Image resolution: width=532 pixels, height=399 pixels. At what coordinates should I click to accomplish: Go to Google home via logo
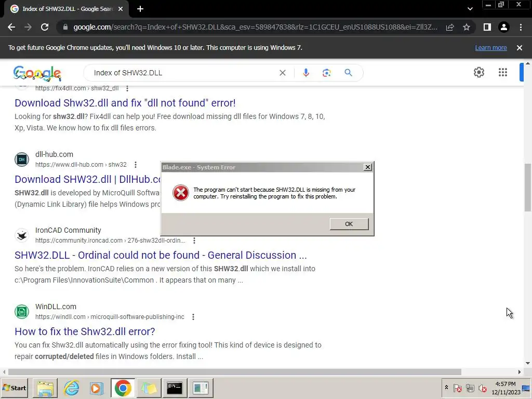point(37,73)
